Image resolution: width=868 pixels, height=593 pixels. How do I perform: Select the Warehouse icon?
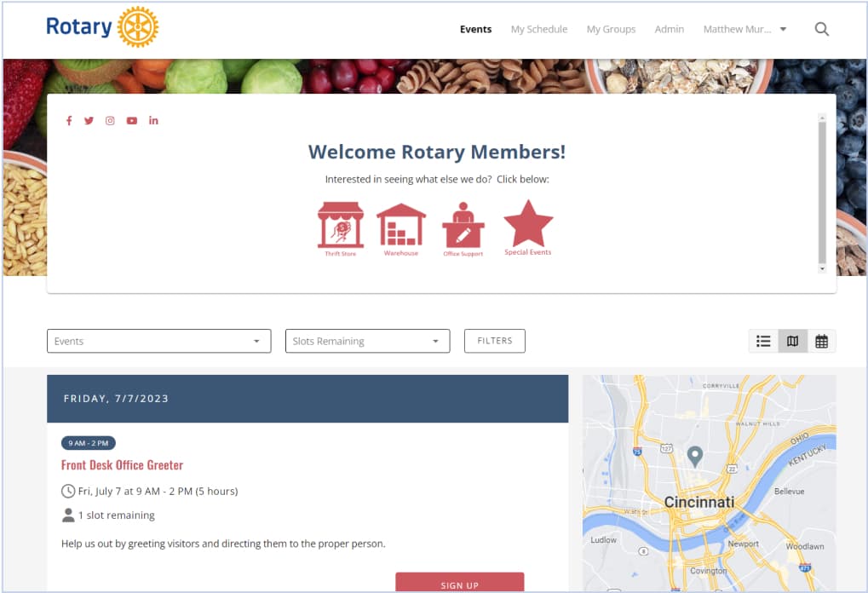click(x=400, y=223)
